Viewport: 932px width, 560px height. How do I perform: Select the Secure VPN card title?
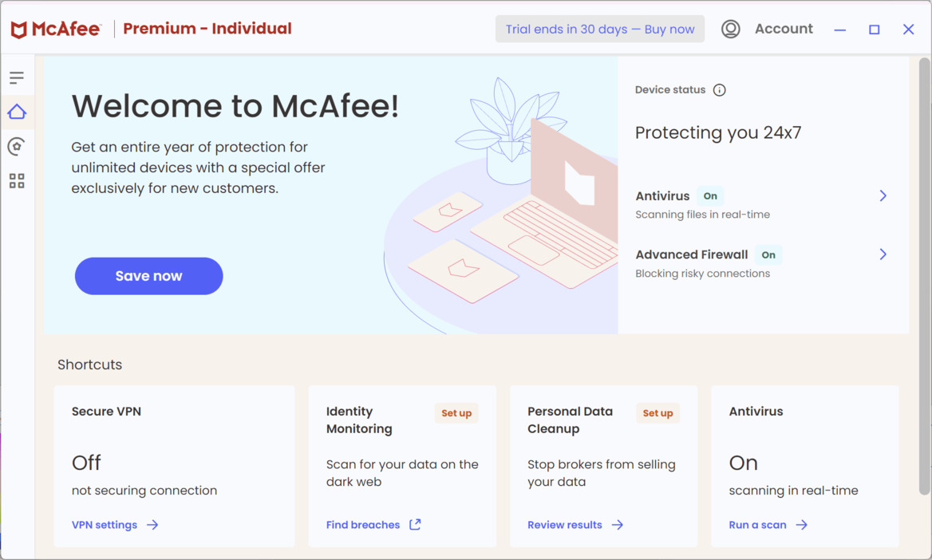point(106,412)
